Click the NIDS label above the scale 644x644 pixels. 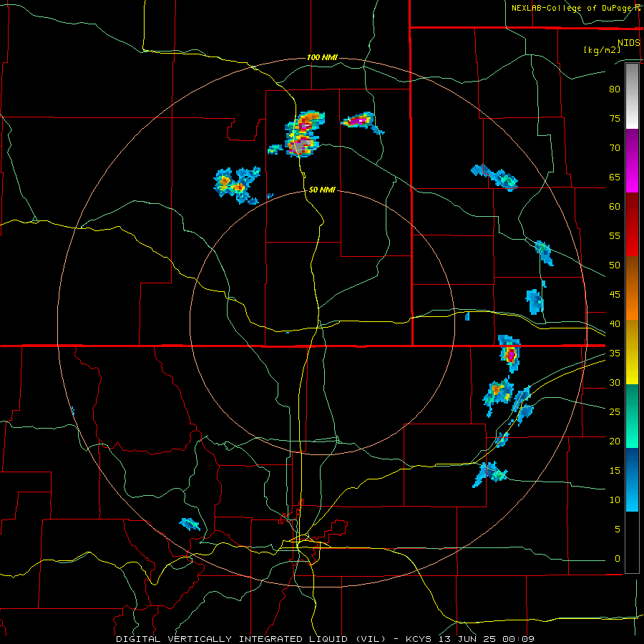point(629,43)
